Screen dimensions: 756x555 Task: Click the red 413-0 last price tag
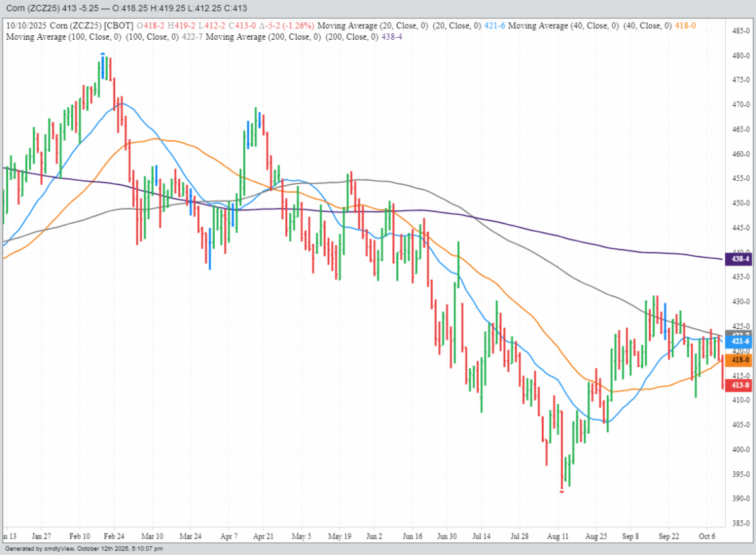(740, 385)
